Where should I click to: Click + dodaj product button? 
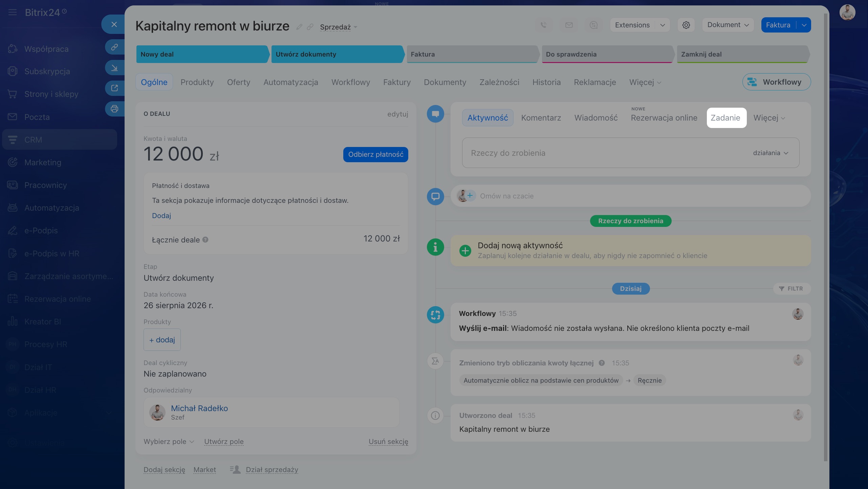pos(162,340)
